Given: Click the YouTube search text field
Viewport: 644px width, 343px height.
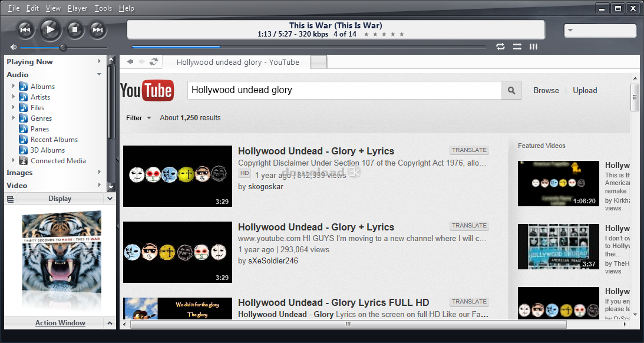Looking at the screenshot, I should pyautogui.click(x=344, y=90).
